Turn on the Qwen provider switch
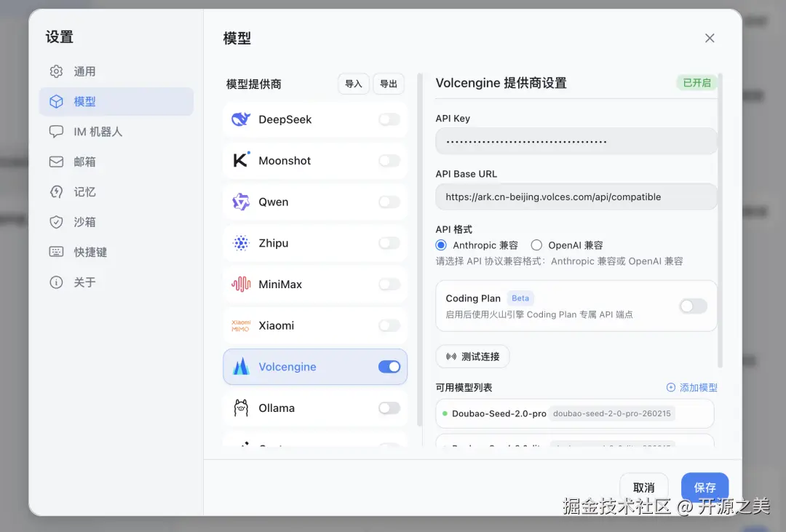786x532 pixels. tap(389, 202)
